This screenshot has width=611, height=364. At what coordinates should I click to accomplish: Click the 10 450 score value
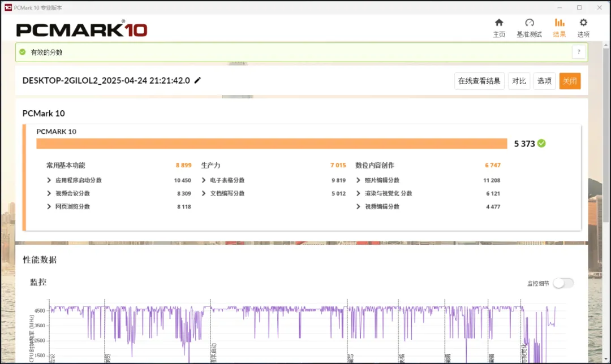(182, 180)
